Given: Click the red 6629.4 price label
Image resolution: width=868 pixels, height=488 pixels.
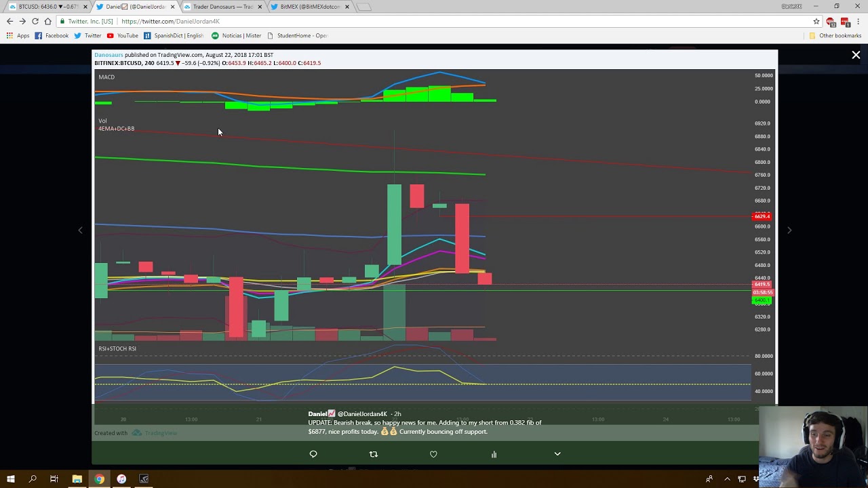Looking at the screenshot, I should tap(762, 216).
